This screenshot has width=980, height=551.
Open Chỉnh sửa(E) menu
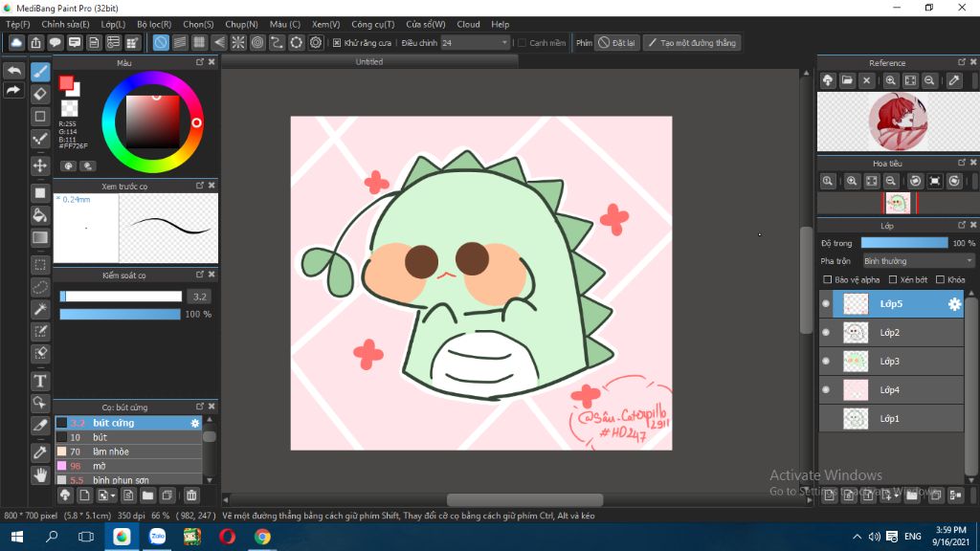(65, 24)
